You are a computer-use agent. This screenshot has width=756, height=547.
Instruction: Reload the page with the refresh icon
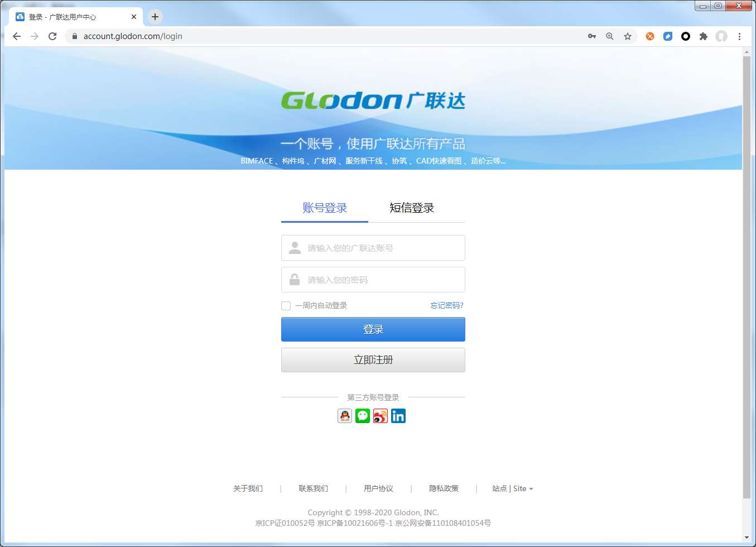click(52, 36)
